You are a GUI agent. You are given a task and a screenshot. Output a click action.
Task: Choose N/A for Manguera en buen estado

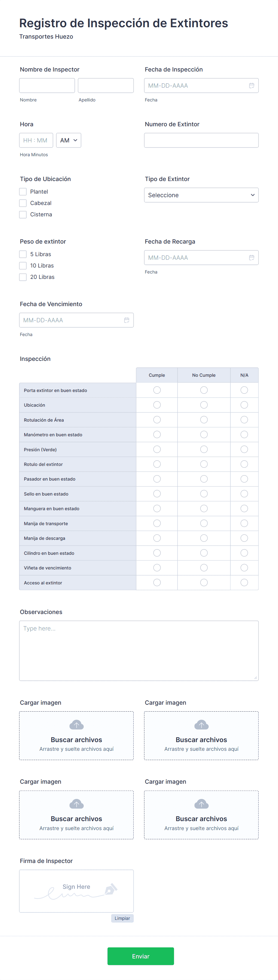click(244, 508)
